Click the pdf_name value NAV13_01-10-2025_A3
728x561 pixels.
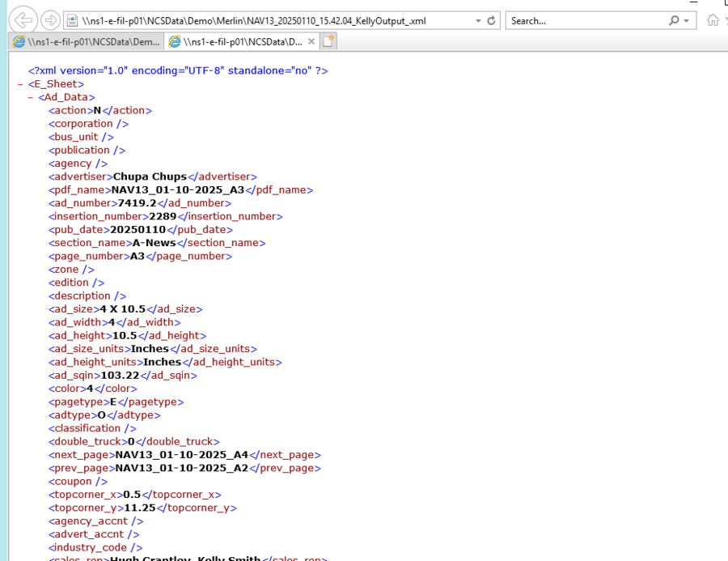click(178, 189)
